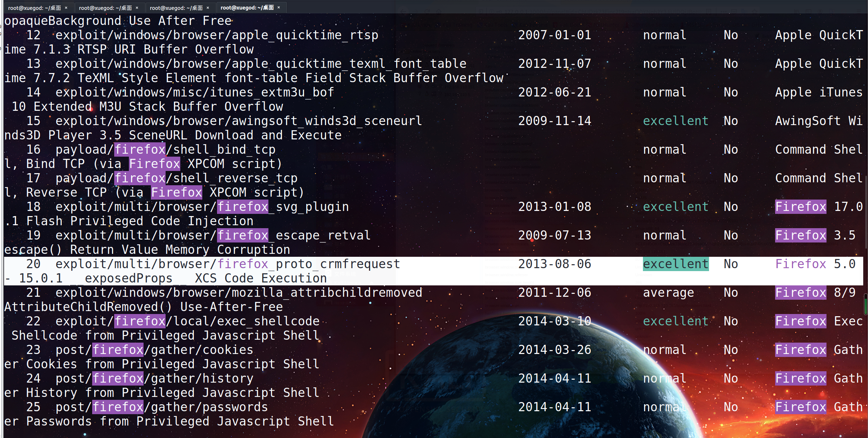
Task: Click the date 2013-01-08
Action: tap(554, 207)
